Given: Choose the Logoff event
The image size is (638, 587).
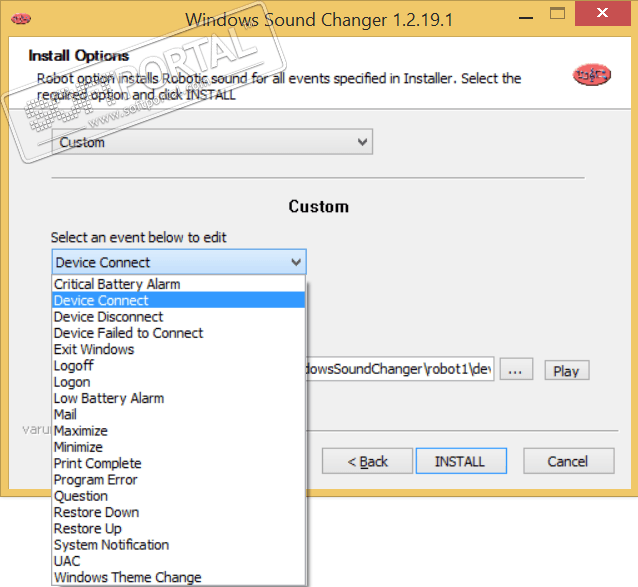Looking at the screenshot, I should tap(179, 365).
